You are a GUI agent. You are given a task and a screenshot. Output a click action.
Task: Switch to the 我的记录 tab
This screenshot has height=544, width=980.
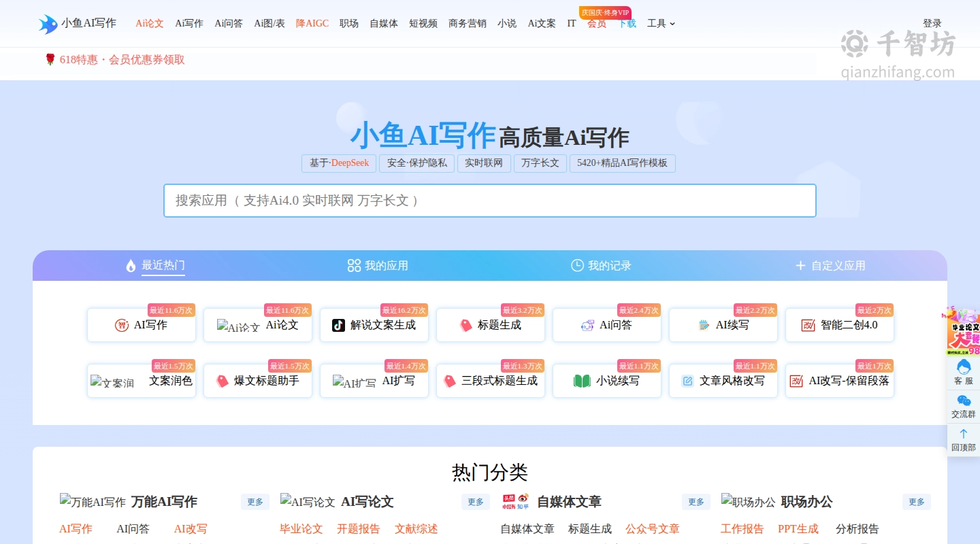click(x=601, y=265)
